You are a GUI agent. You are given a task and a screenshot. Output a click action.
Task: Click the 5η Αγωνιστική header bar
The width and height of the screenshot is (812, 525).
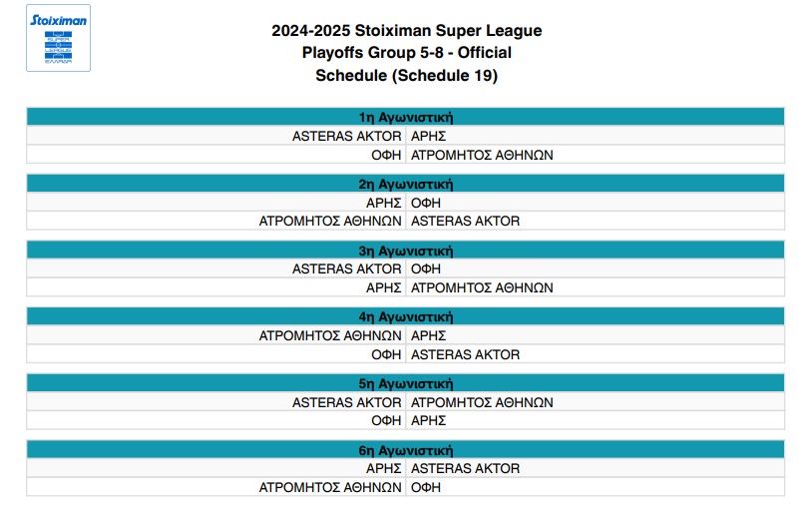[x=405, y=384]
